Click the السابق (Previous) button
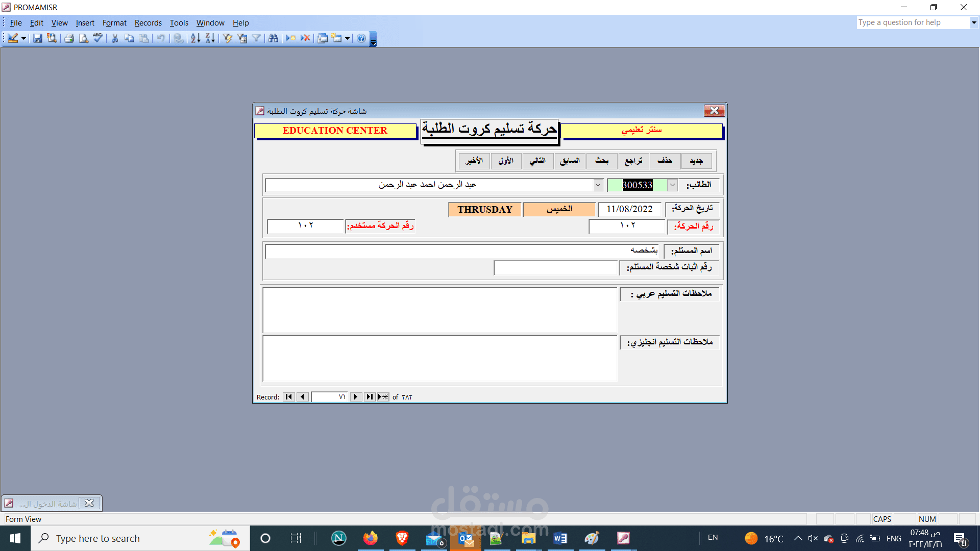This screenshot has width=980, height=551. click(570, 161)
